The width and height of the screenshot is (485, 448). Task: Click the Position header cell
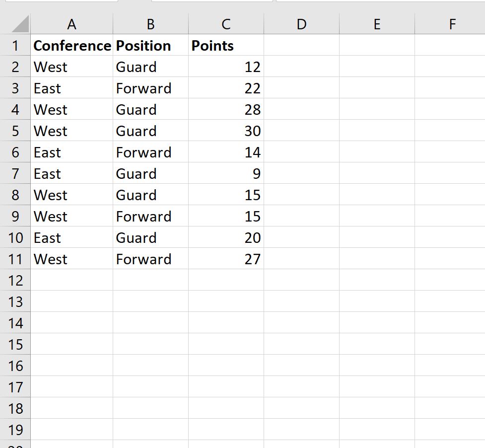coord(150,45)
